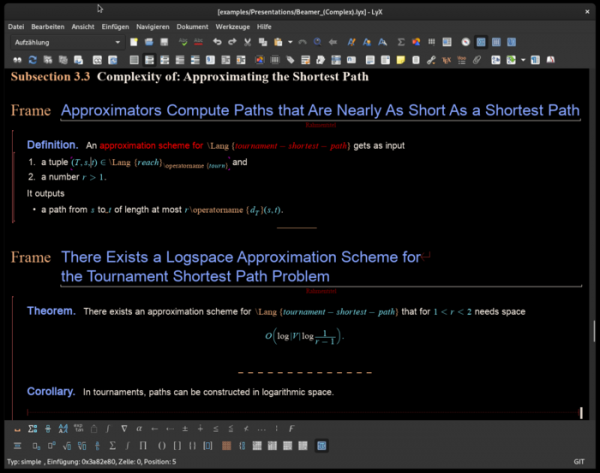Click the New document icon
This screenshot has width=600, height=473.
click(x=134, y=42)
